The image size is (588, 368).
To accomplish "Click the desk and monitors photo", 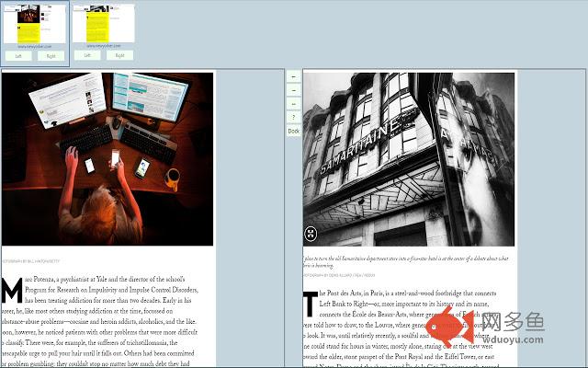I will (107, 158).
